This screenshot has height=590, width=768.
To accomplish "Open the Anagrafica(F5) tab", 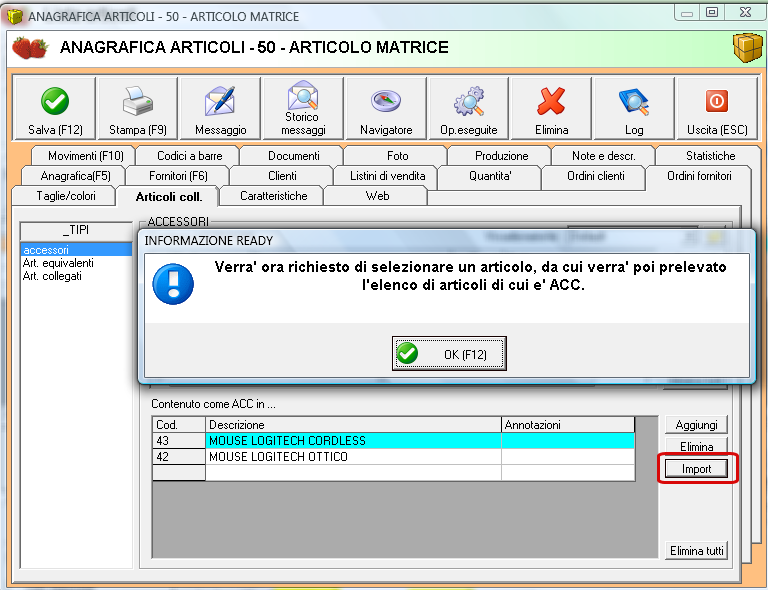I will point(75,176).
